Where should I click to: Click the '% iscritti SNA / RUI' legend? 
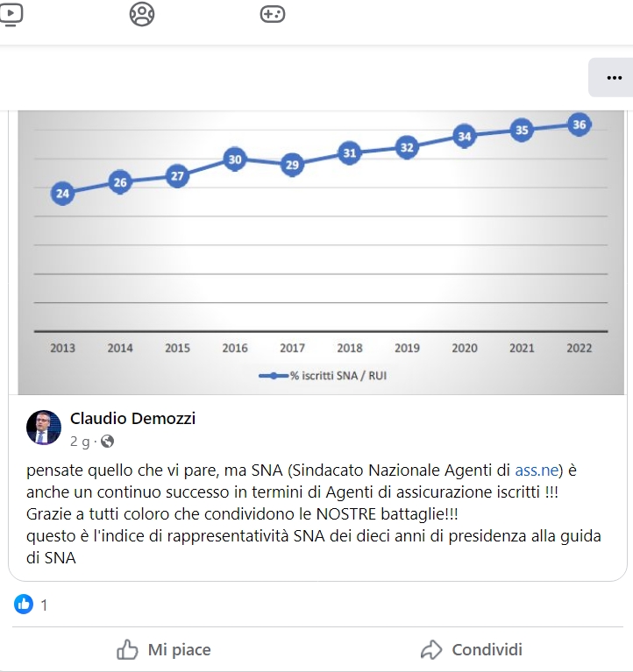[x=323, y=376]
